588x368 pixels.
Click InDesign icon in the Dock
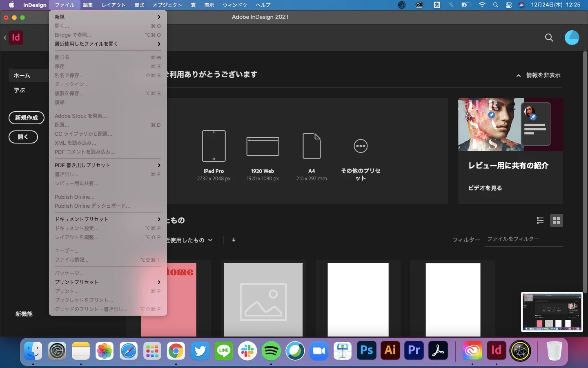[x=496, y=351]
